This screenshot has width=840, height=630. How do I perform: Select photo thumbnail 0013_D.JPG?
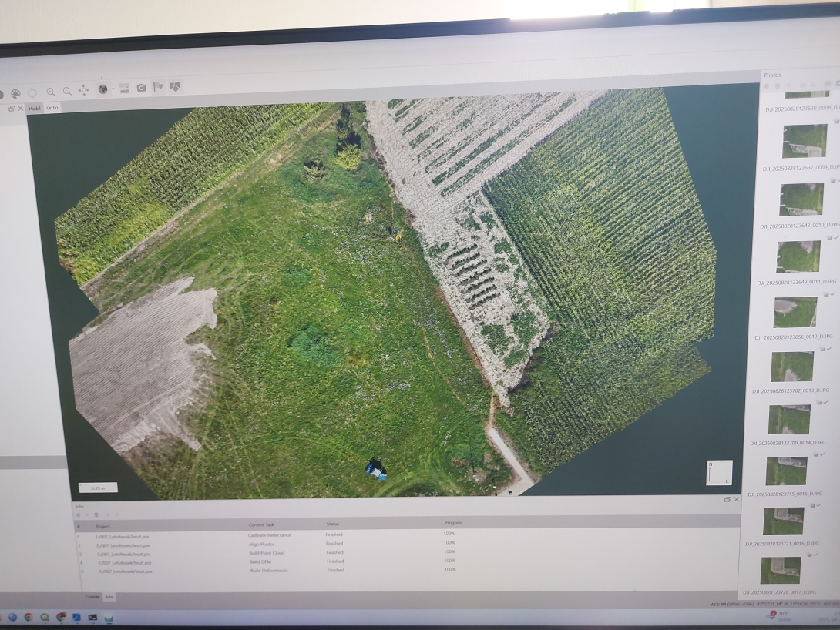point(791,367)
